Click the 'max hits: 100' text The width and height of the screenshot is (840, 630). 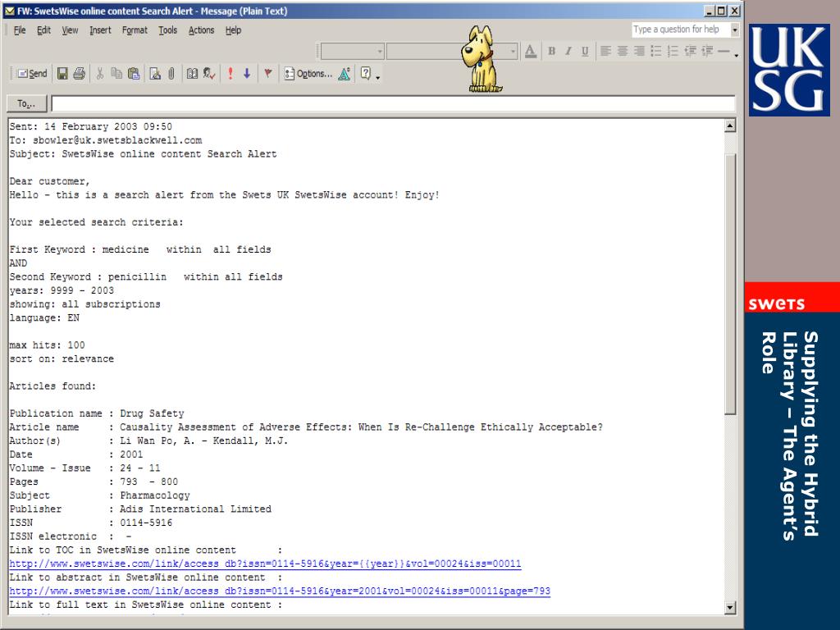(47, 345)
